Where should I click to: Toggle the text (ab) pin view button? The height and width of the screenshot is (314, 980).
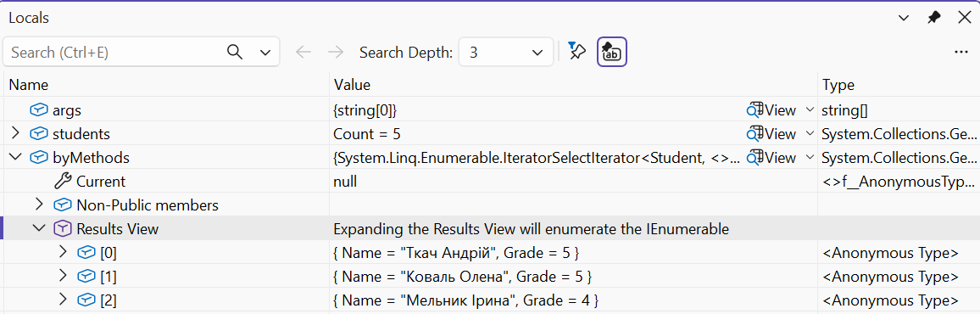[x=612, y=52]
